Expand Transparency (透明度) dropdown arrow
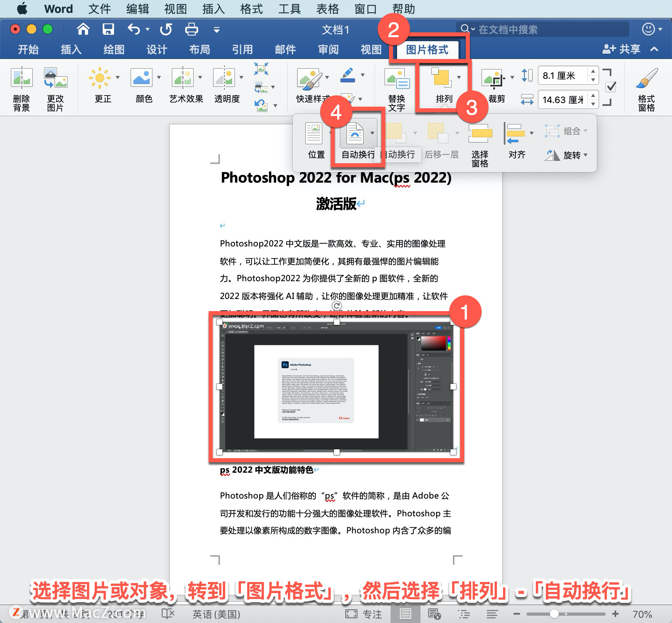 point(241,77)
